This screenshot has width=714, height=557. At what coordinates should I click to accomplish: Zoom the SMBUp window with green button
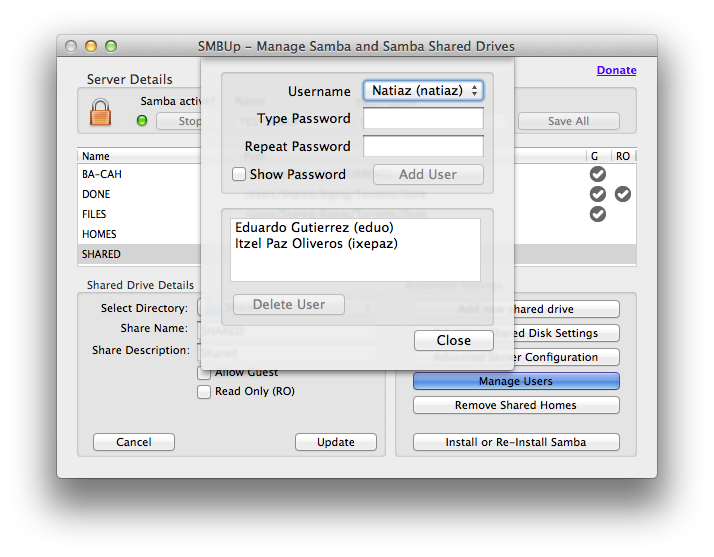tap(111, 46)
